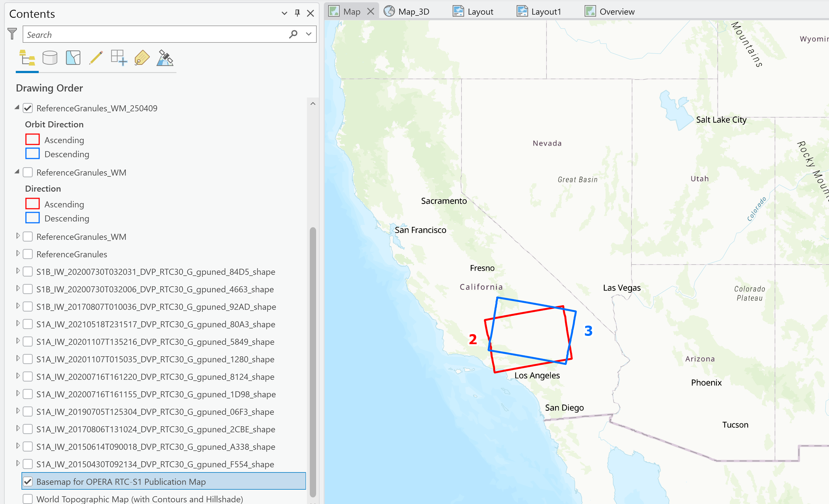Click the Ascending red symbol swatch
Viewport: 829px width, 504px height.
click(x=32, y=139)
